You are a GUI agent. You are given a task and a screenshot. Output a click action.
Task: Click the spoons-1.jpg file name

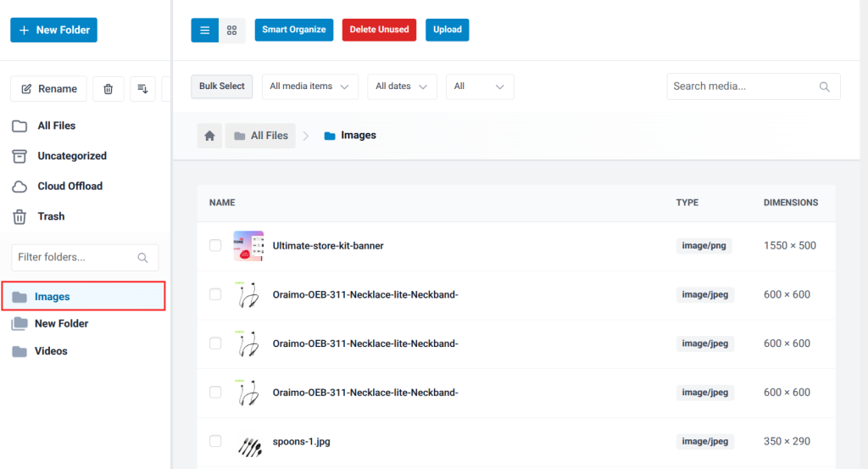[301, 441]
